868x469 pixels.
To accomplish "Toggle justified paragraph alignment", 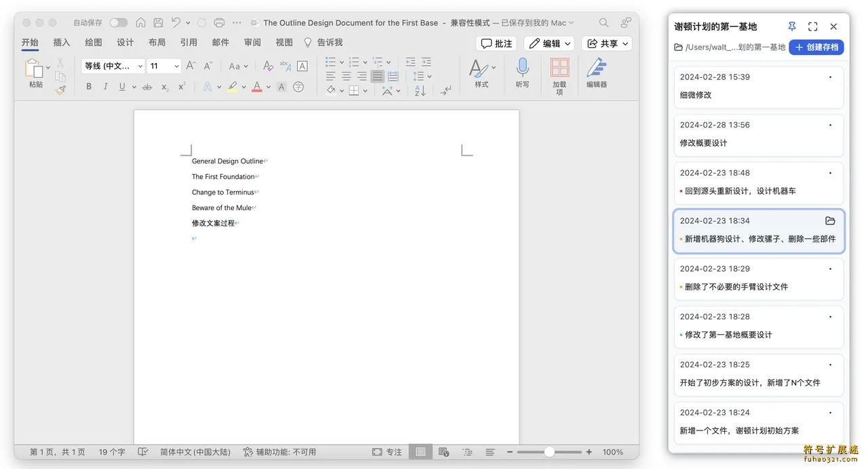I will 377,76.
